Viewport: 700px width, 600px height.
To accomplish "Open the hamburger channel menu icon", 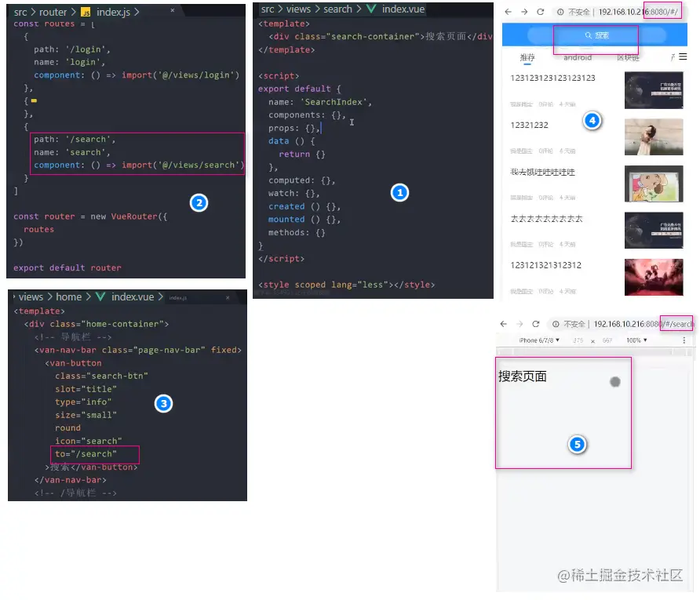I will (x=683, y=56).
